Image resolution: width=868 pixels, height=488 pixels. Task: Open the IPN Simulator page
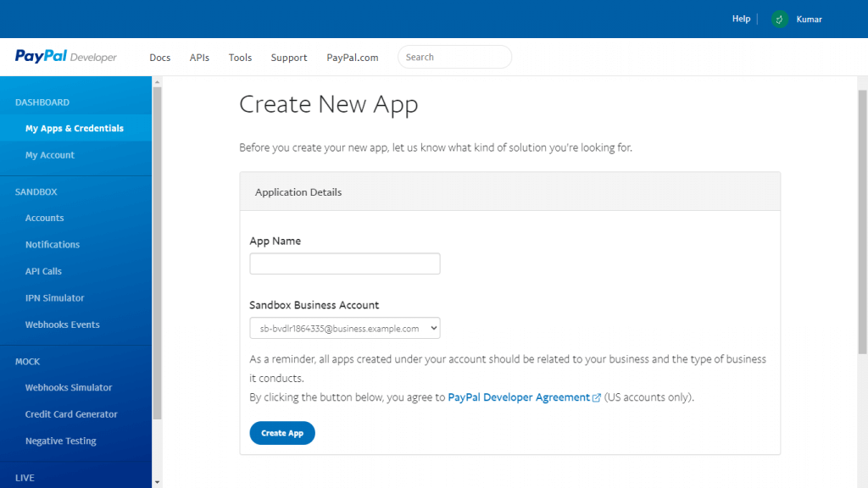pyautogui.click(x=53, y=297)
